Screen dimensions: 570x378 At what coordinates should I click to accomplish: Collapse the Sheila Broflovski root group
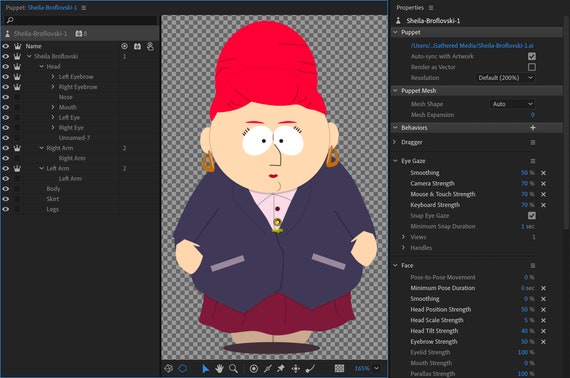point(29,56)
